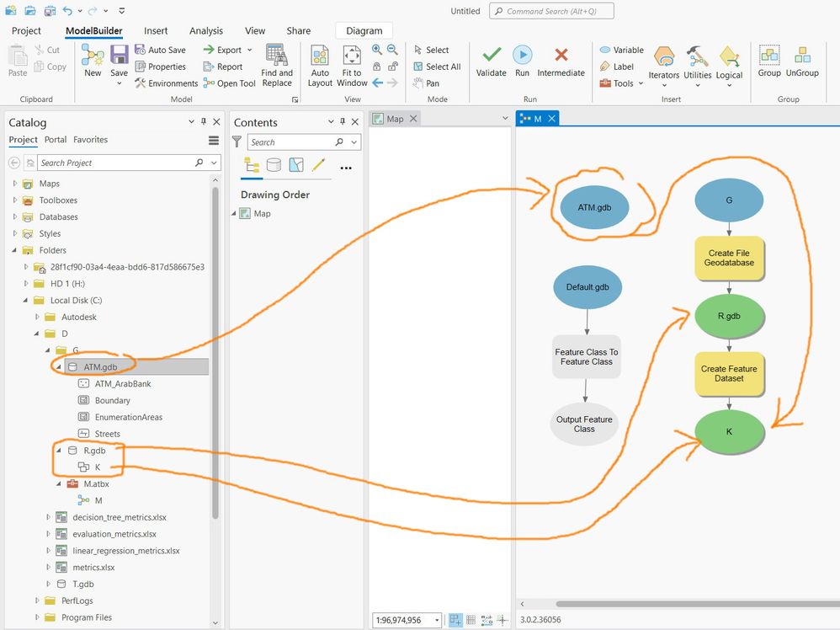Screen dimensions: 840x630
Task: Expand the Databases node
Action: (x=15, y=216)
